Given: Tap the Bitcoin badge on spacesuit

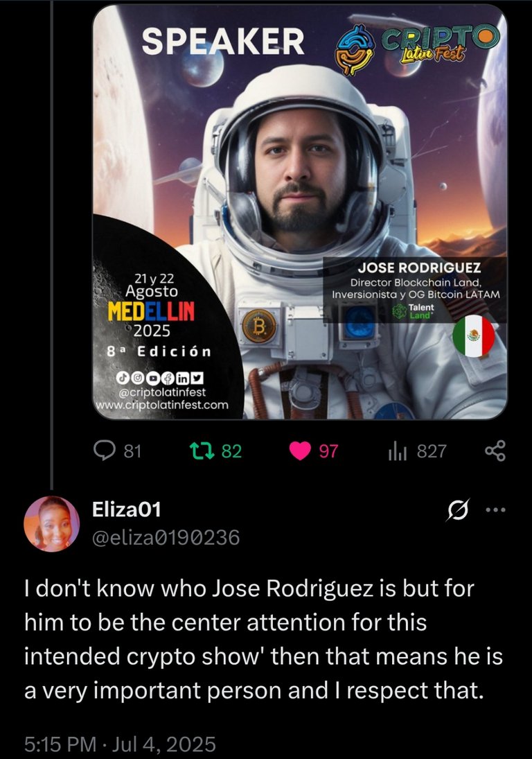Looking at the screenshot, I should pyautogui.click(x=259, y=326).
